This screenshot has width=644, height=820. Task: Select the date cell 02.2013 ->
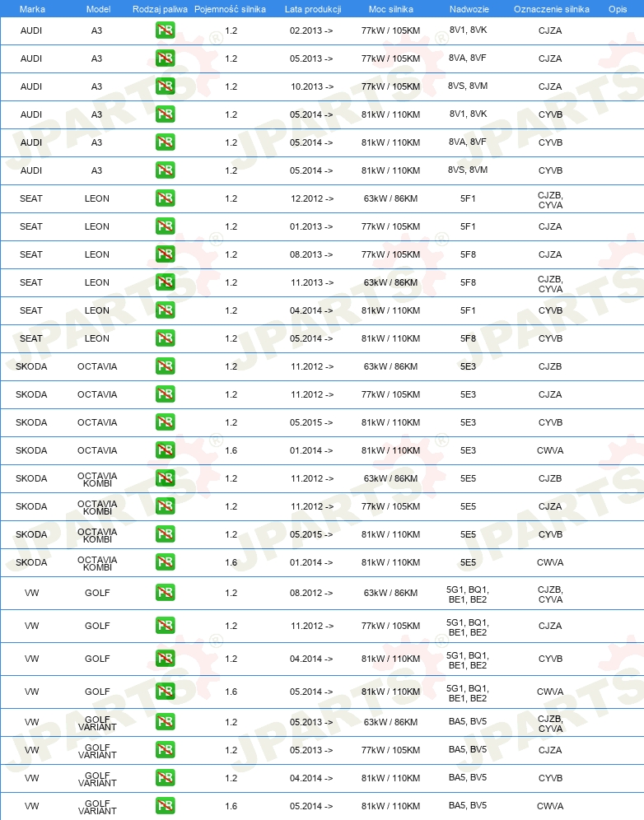[311, 30]
